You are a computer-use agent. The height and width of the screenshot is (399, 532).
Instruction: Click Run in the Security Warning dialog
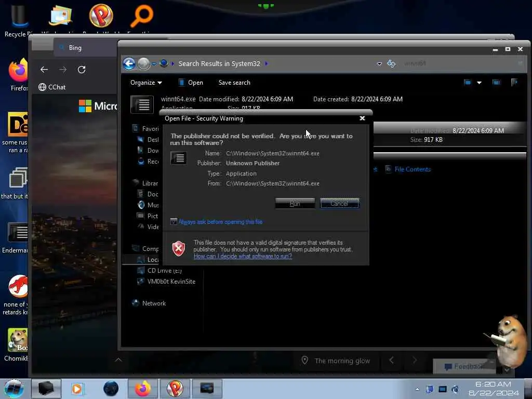coord(295,203)
